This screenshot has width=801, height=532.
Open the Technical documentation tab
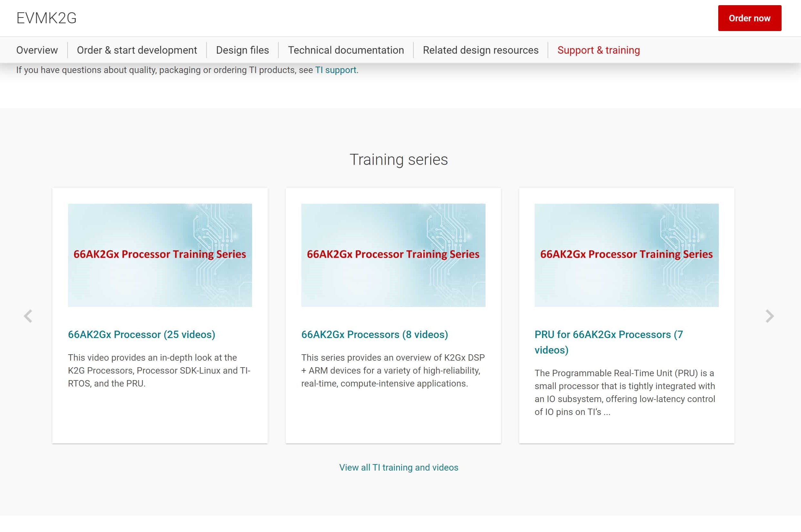345,50
